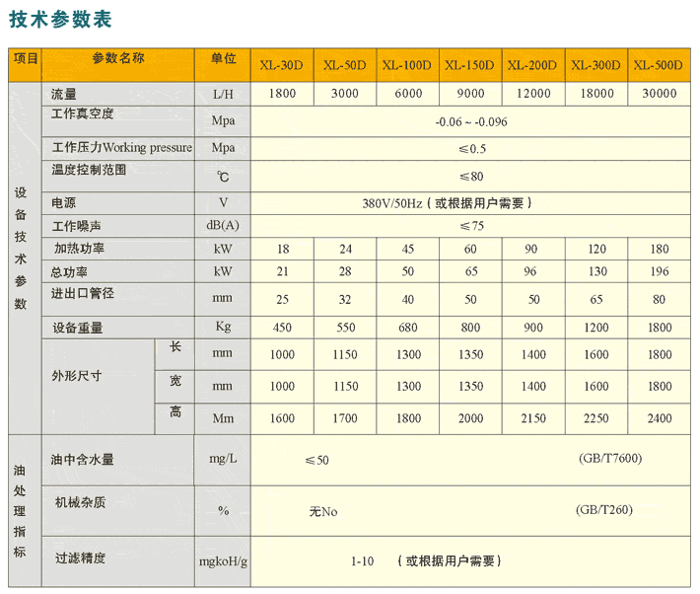Select the 过滤精度 row label
Viewport: 700px width, 594px height.
coord(80,558)
